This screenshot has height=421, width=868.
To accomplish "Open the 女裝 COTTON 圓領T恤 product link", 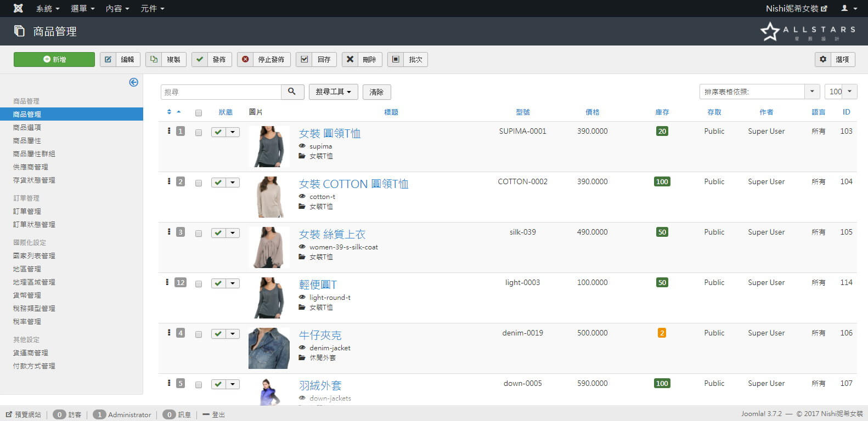I will 353,184.
